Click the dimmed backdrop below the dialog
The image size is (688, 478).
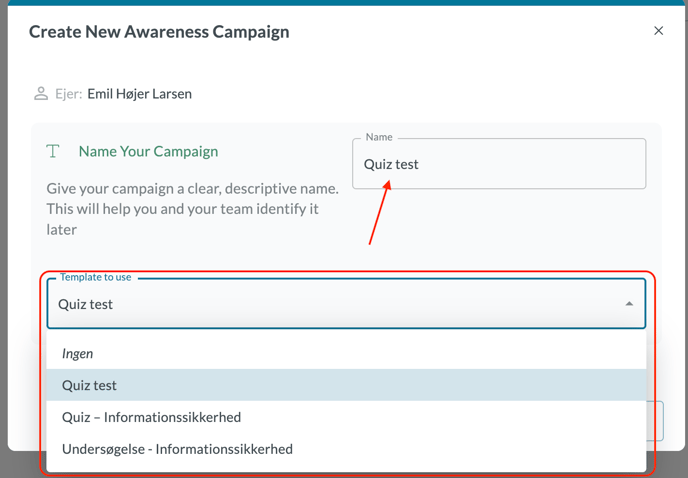[670, 464]
